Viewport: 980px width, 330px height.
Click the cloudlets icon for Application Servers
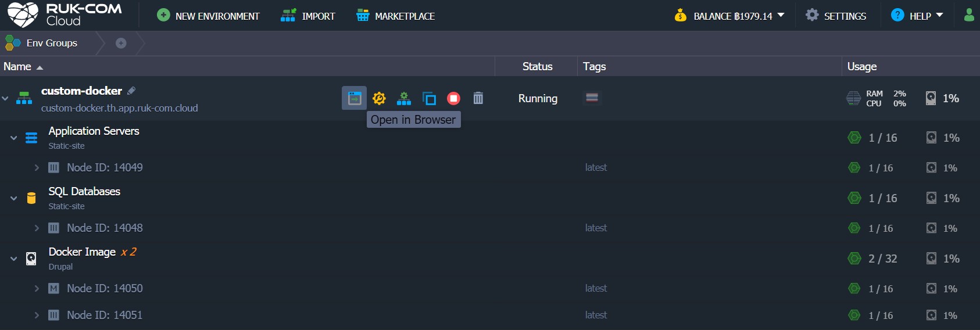(854, 138)
